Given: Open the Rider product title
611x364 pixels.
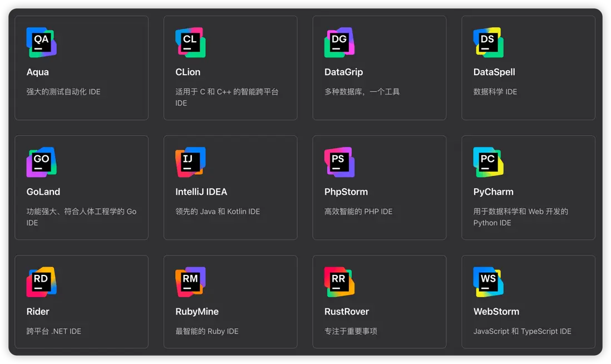Looking at the screenshot, I should 38,311.
